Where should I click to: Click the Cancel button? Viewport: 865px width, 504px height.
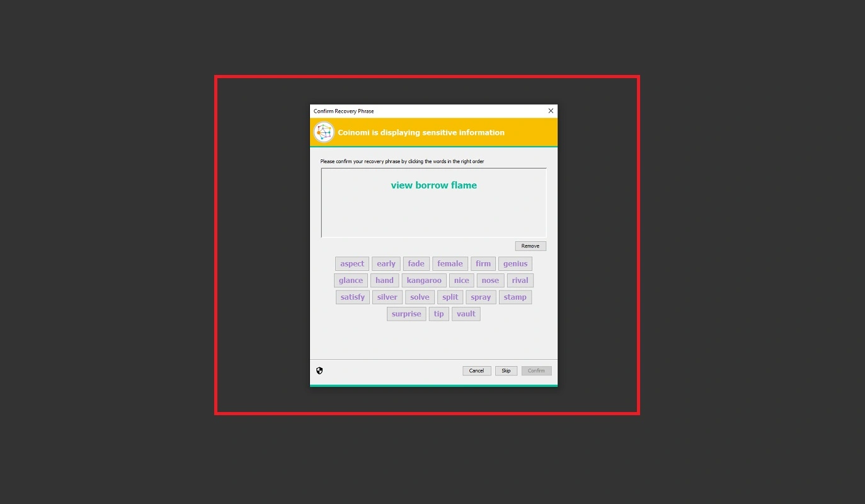click(476, 370)
